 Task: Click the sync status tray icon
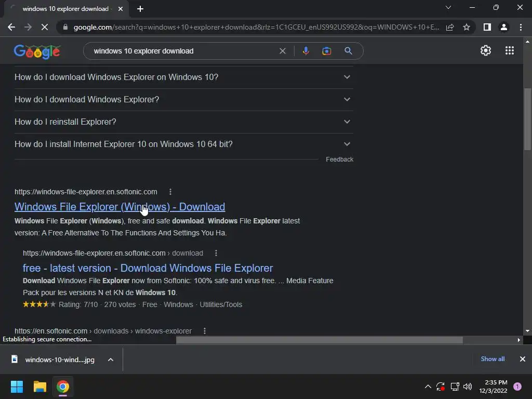coord(441,387)
